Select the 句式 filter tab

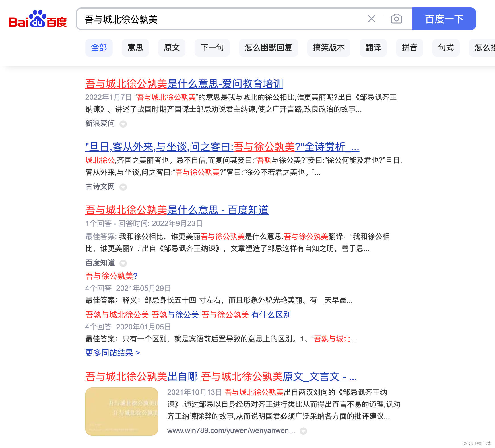446,48
